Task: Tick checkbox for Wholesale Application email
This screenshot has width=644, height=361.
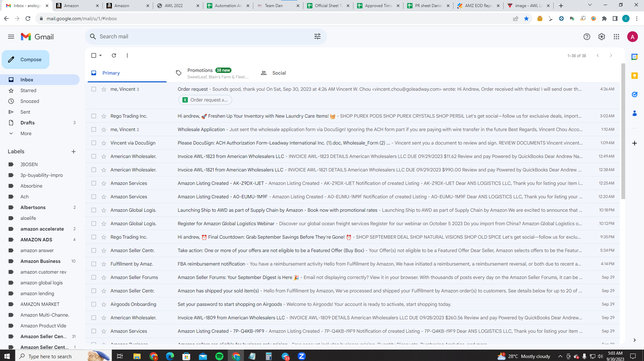Action: (94, 129)
